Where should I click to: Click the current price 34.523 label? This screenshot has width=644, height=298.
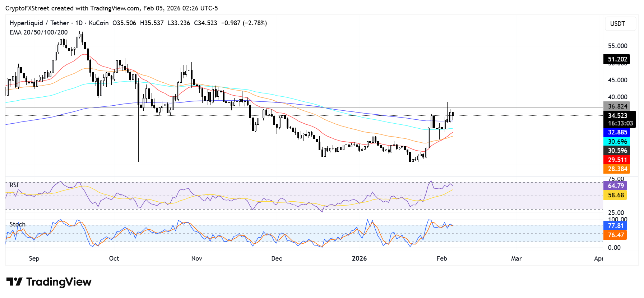[x=617, y=116]
